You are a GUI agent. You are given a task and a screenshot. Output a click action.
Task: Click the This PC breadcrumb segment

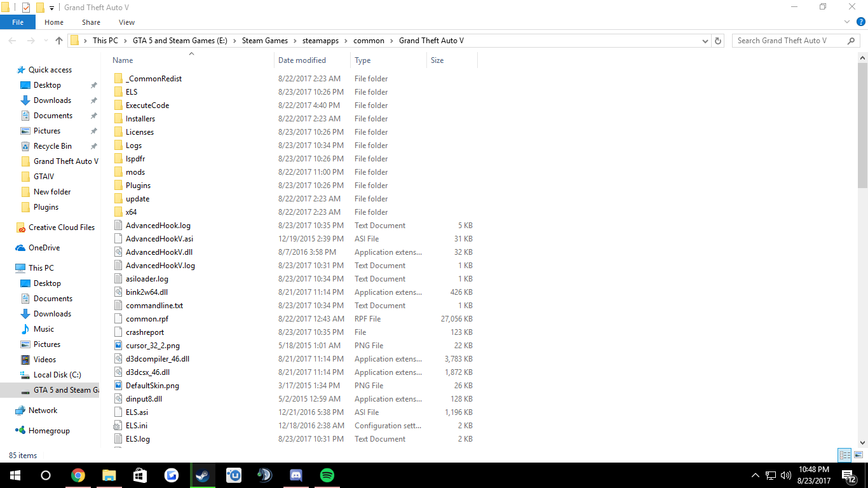pos(105,41)
